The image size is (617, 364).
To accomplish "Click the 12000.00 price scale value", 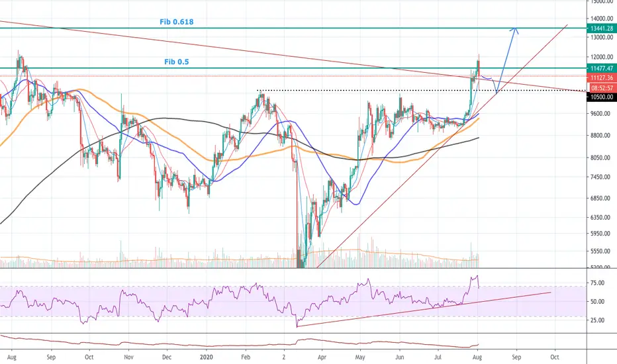I will (x=602, y=57).
